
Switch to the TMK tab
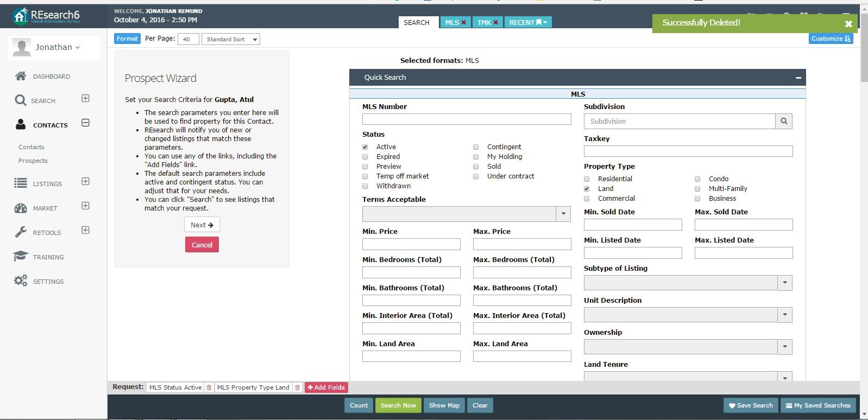pyautogui.click(x=483, y=22)
